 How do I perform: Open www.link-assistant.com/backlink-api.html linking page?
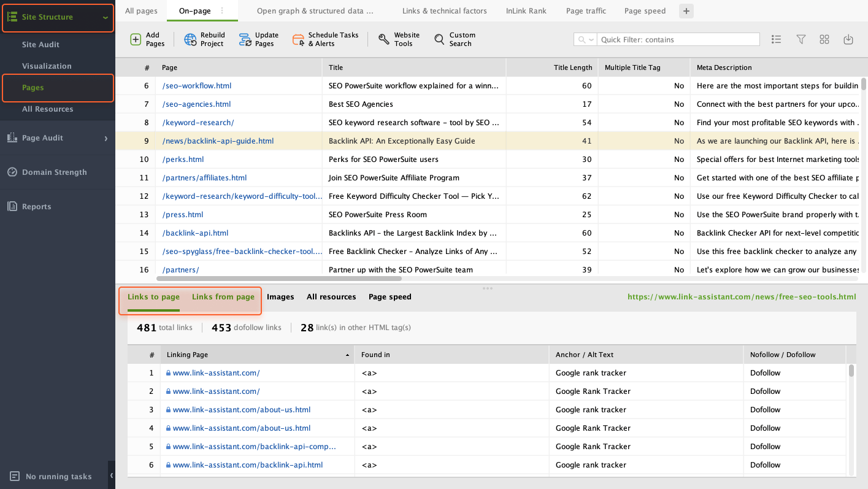coord(248,464)
